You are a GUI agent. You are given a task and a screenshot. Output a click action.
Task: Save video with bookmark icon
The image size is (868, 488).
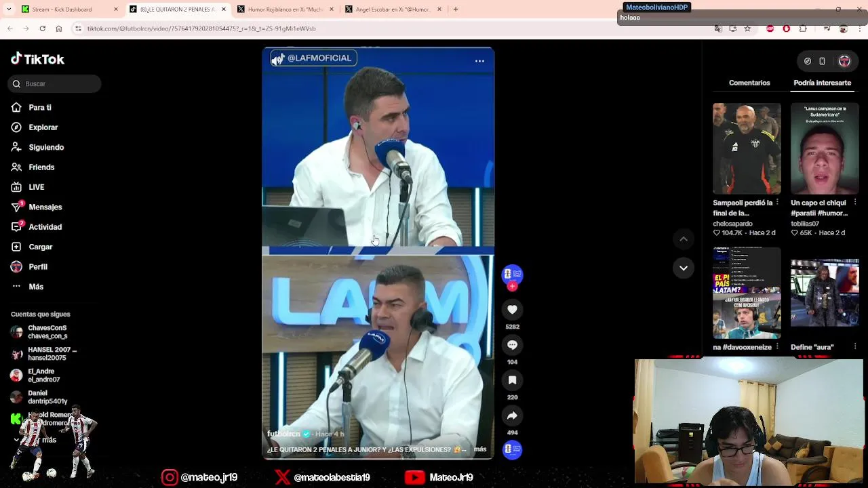pyautogui.click(x=512, y=380)
